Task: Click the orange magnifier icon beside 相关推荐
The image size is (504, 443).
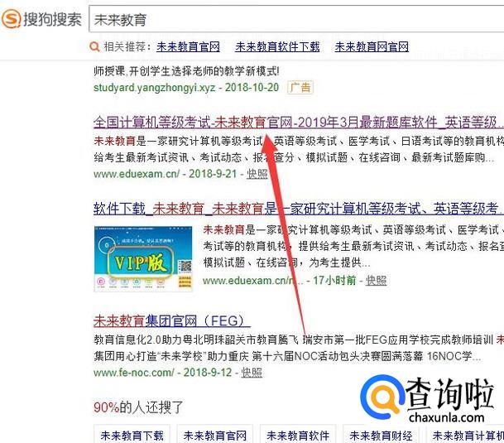Action: coord(94,47)
